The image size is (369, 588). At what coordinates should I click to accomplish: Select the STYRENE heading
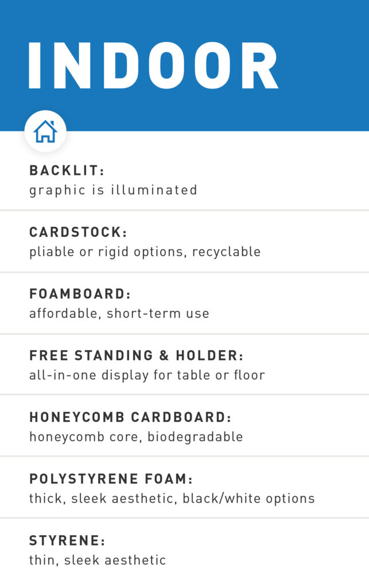pyautogui.click(x=68, y=540)
